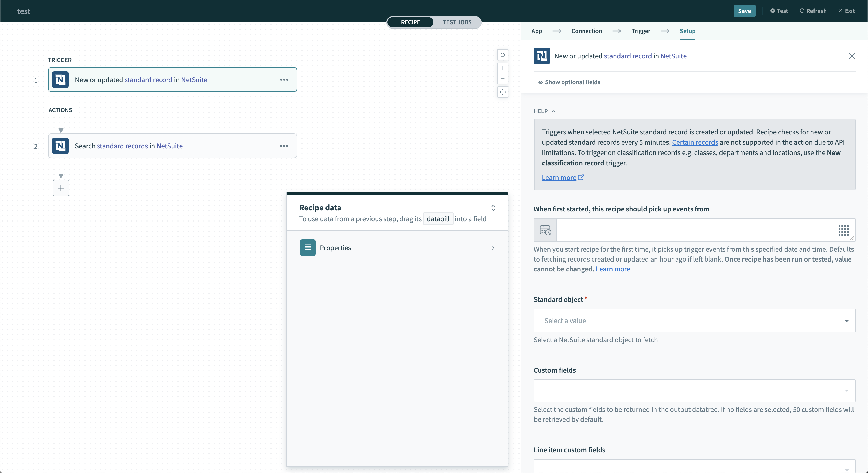
Task: Reset the canvas view with the circular arrow
Action: pos(502,55)
